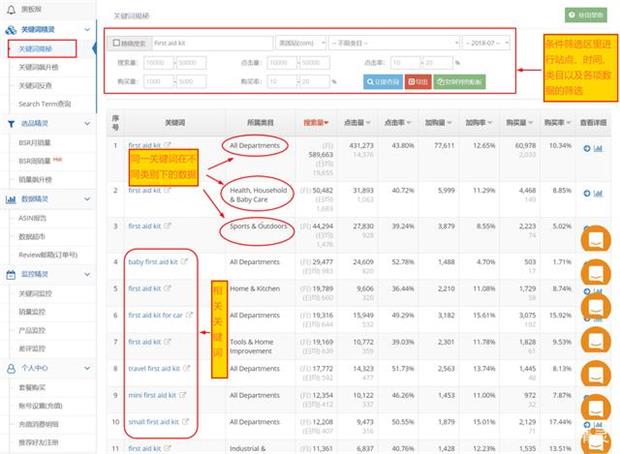Viewport: 620px width, 454px height.
Task: Open Search Term查询 in the sidebar
Action: [45, 104]
